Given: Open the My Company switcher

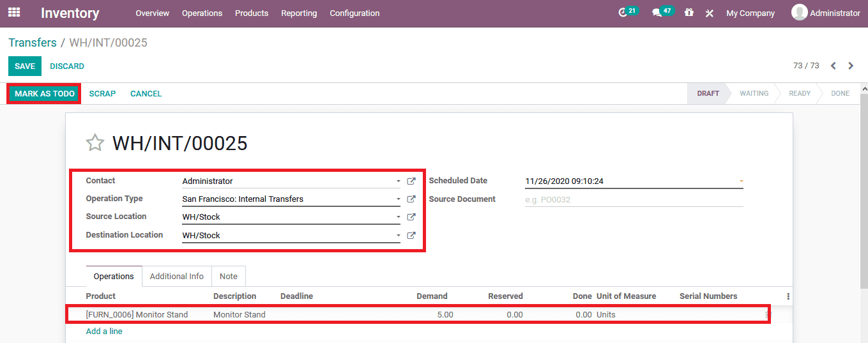Looking at the screenshot, I should [750, 13].
